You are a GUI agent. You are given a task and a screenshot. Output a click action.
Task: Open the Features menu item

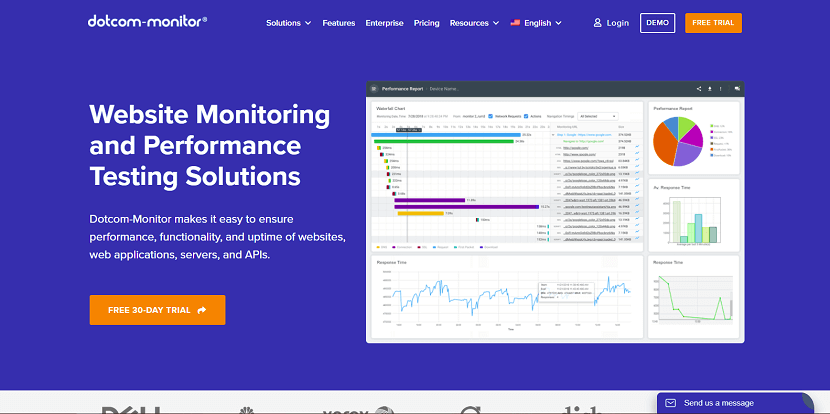click(x=339, y=23)
